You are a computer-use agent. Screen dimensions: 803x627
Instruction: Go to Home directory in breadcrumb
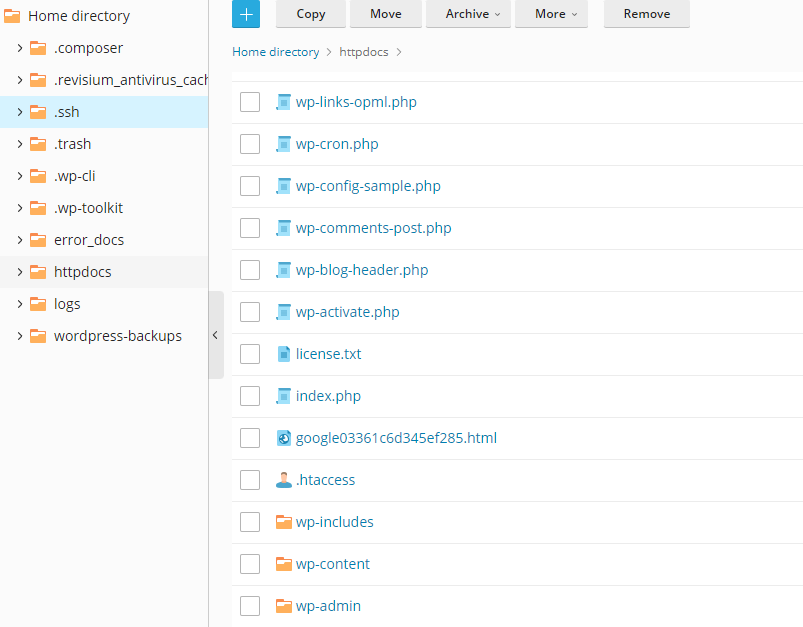click(x=275, y=52)
